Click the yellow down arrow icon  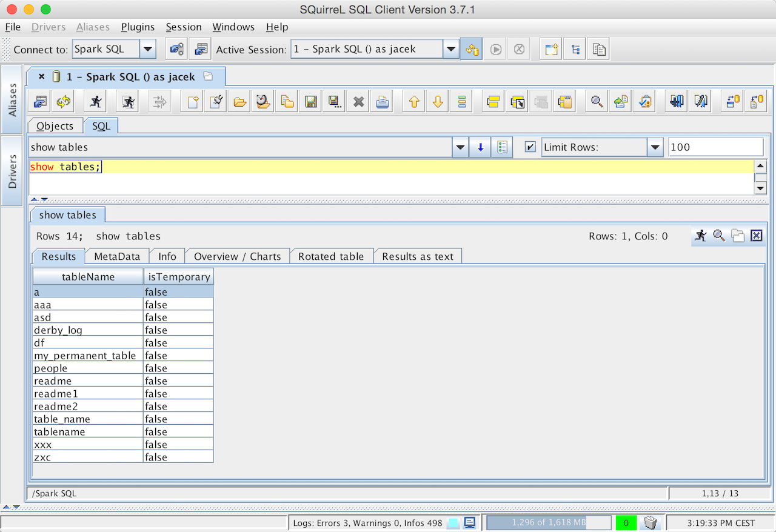click(438, 102)
